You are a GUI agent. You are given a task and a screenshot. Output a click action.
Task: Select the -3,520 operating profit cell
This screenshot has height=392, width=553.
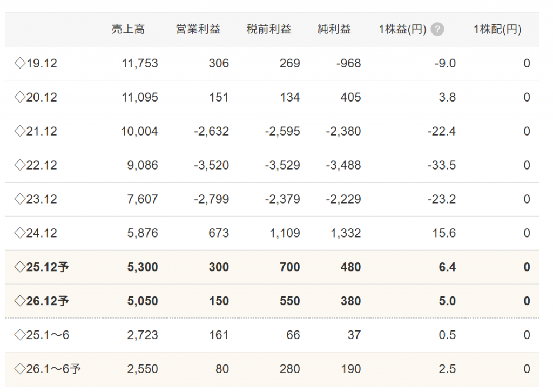click(211, 165)
